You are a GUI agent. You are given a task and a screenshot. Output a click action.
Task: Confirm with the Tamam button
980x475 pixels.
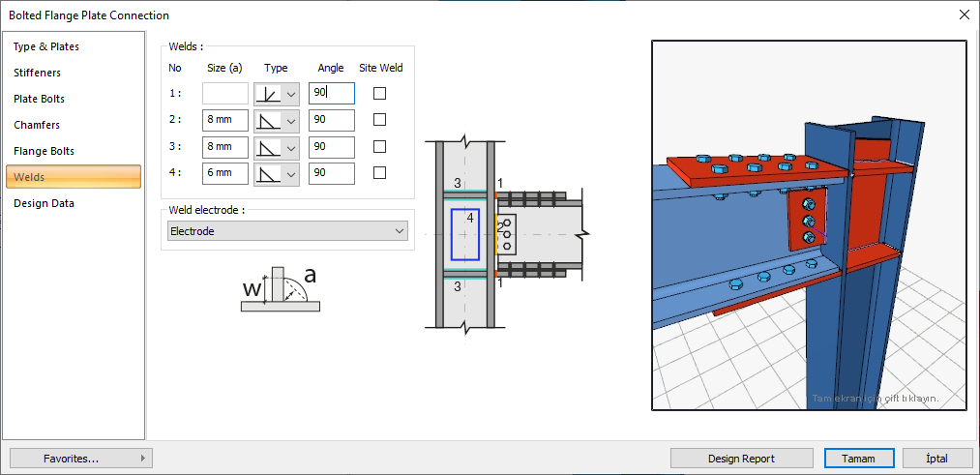click(859, 459)
